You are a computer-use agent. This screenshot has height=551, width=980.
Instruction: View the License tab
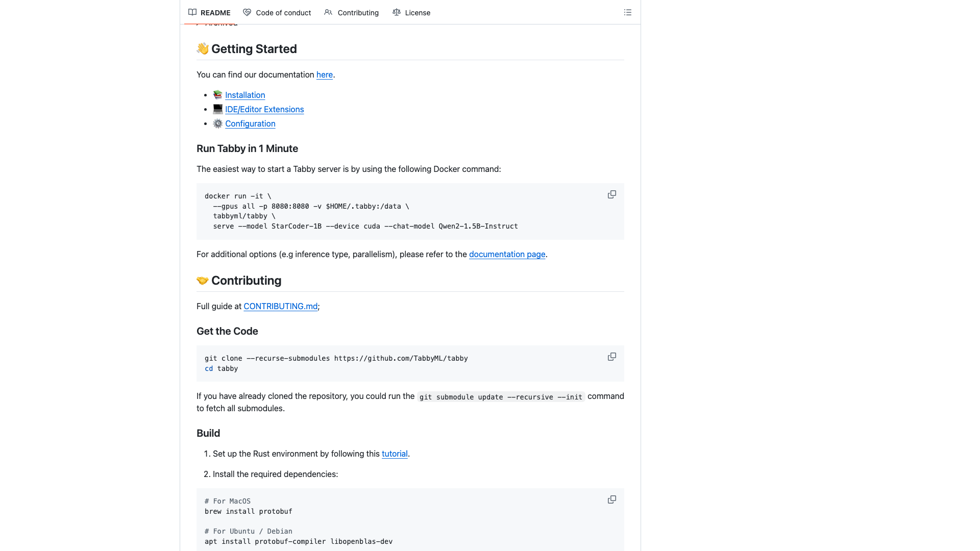pos(411,12)
